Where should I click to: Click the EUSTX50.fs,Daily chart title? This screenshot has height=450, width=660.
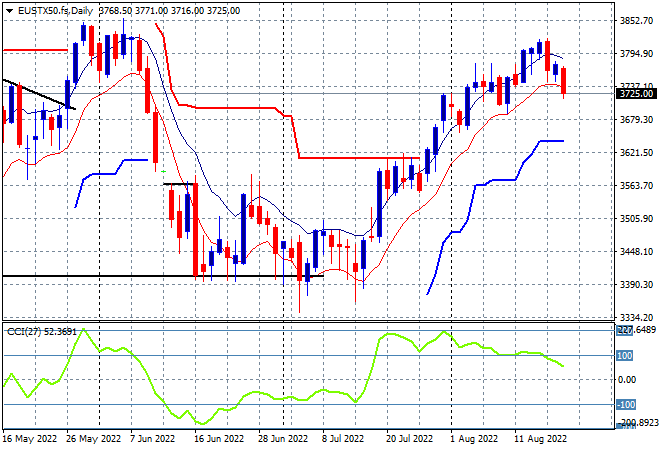(x=56, y=11)
